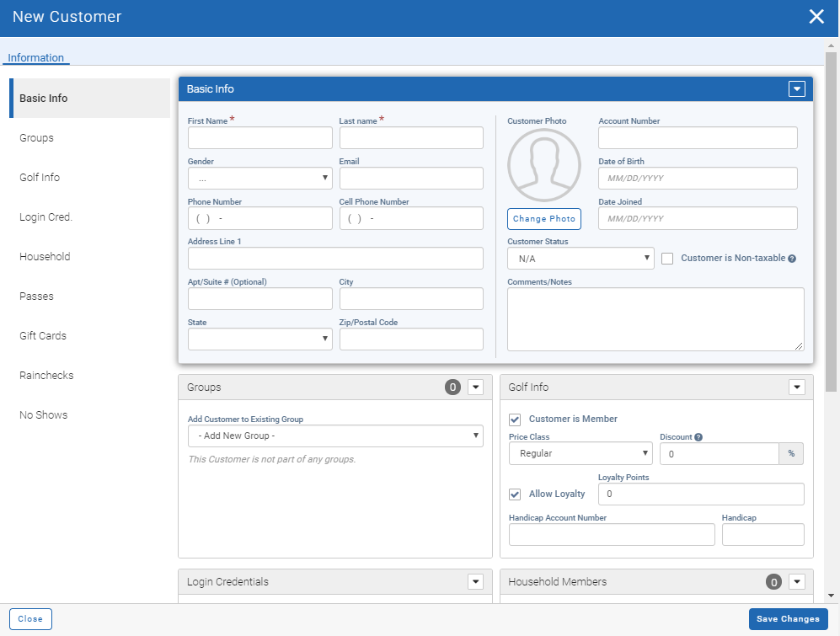840x636 pixels.
Task: Collapse the Groups panel arrow button
Action: pyautogui.click(x=475, y=387)
